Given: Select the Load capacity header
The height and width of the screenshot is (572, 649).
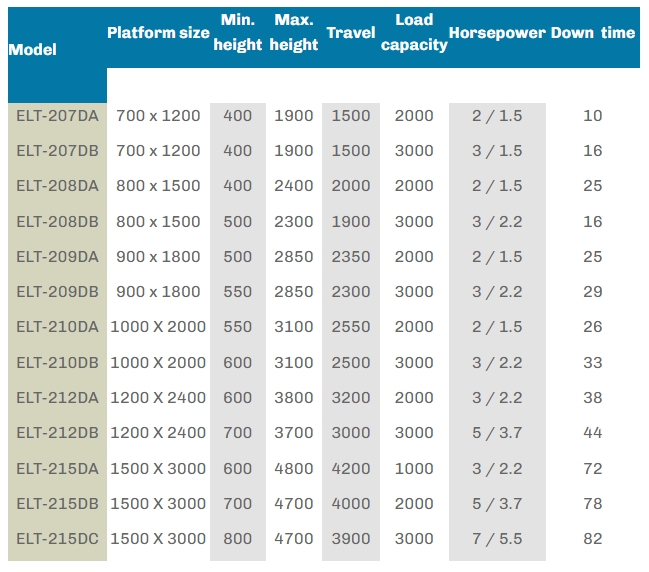Looking at the screenshot, I should pos(414,32).
